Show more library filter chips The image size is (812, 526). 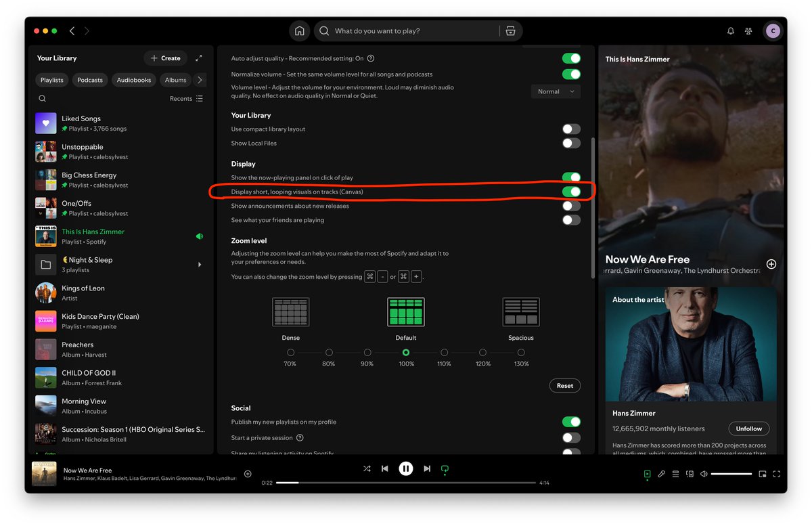pyautogui.click(x=200, y=80)
